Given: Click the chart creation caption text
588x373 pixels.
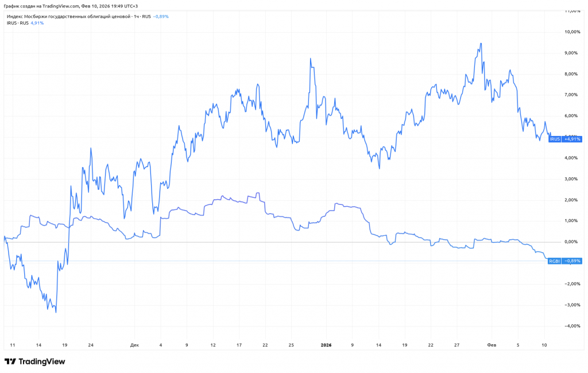Looking at the screenshot, I should [70, 6].
